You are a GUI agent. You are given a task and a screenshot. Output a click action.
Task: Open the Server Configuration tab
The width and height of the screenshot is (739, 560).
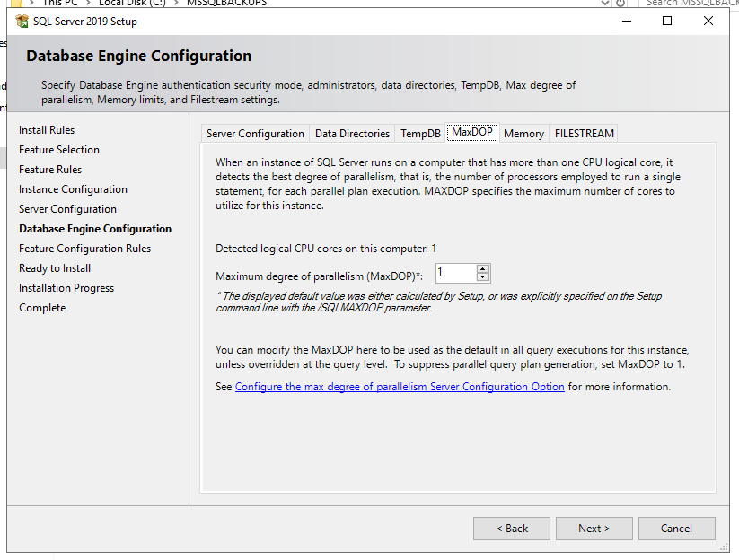point(255,134)
